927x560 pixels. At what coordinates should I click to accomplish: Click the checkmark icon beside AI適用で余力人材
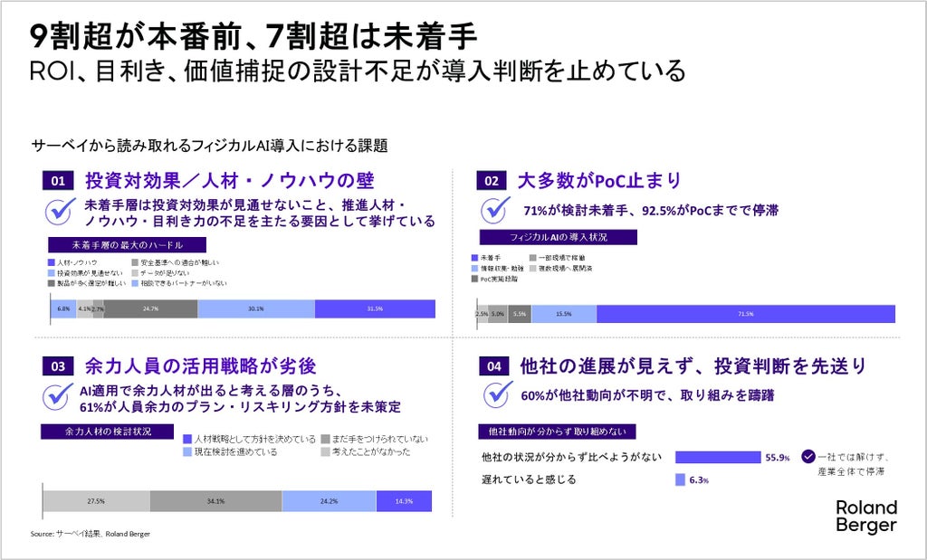tap(58, 395)
